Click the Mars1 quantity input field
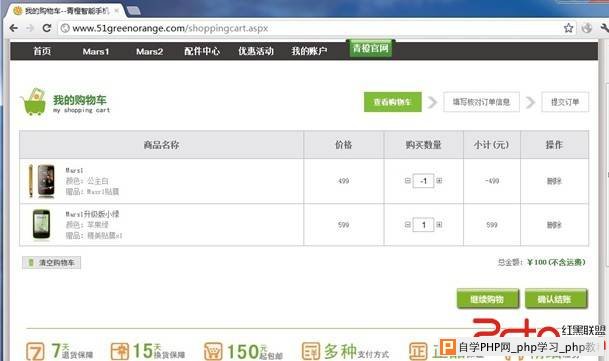This screenshot has height=361, width=609. 423,181
